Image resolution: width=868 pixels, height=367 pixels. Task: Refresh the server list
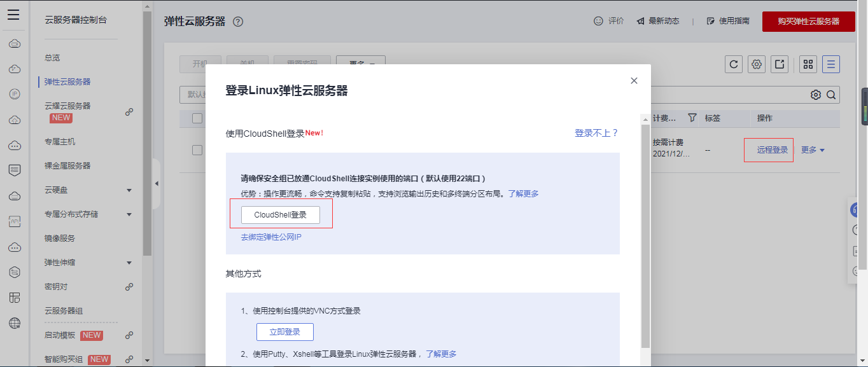pyautogui.click(x=734, y=64)
